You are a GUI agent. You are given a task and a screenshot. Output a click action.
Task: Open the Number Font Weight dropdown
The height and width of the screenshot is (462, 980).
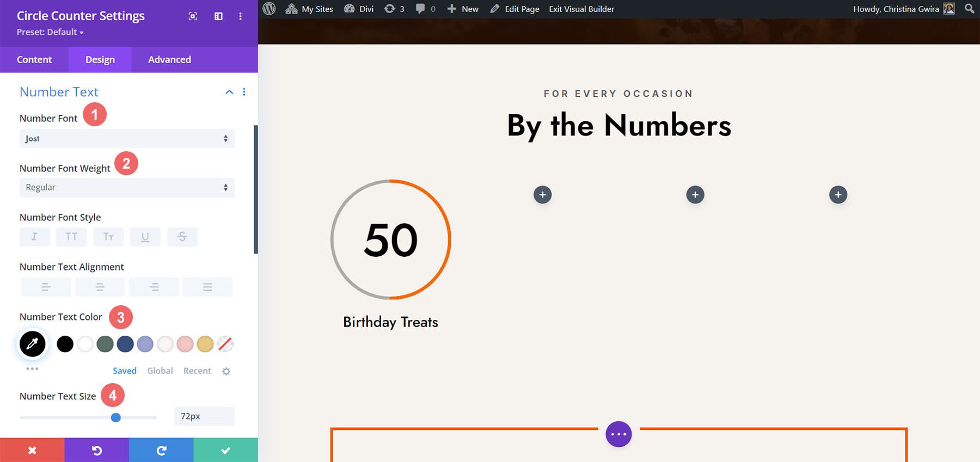(x=127, y=187)
